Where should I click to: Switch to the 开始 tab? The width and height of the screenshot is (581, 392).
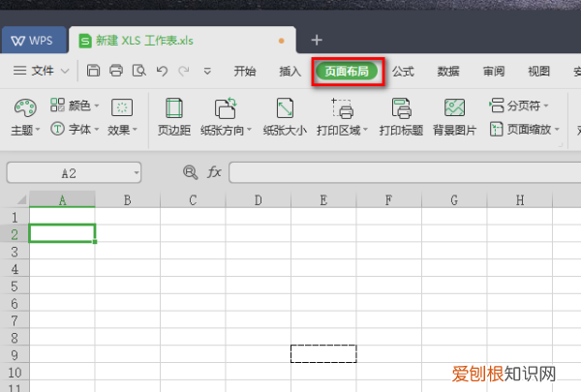pos(245,71)
